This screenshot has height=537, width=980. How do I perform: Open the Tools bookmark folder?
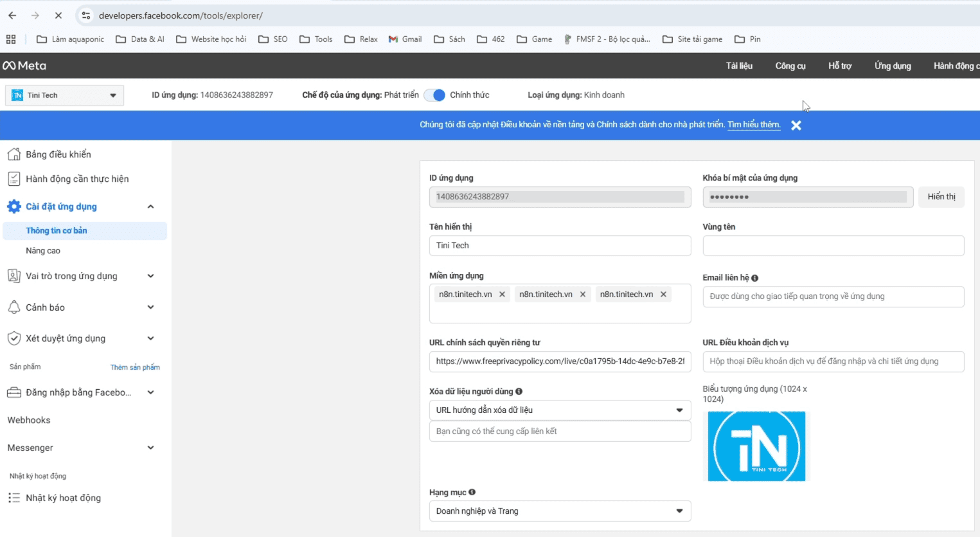click(x=316, y=39)
